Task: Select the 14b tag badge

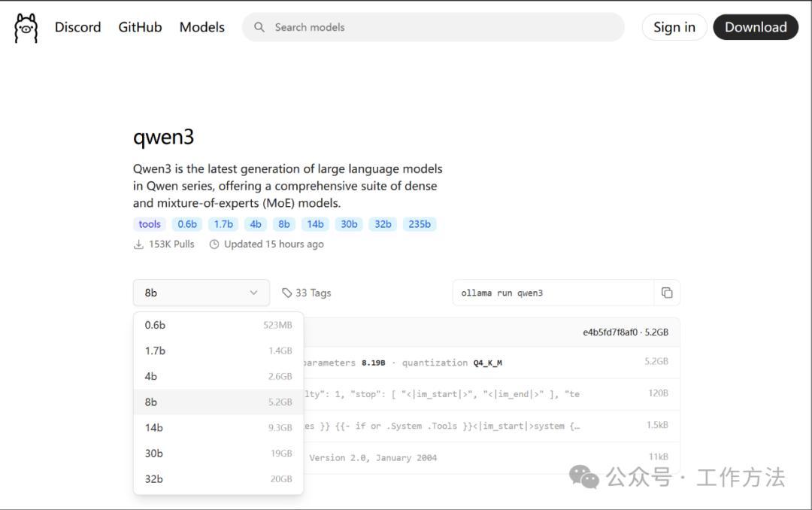Action: pyautogui.click(x=315, y=224)
